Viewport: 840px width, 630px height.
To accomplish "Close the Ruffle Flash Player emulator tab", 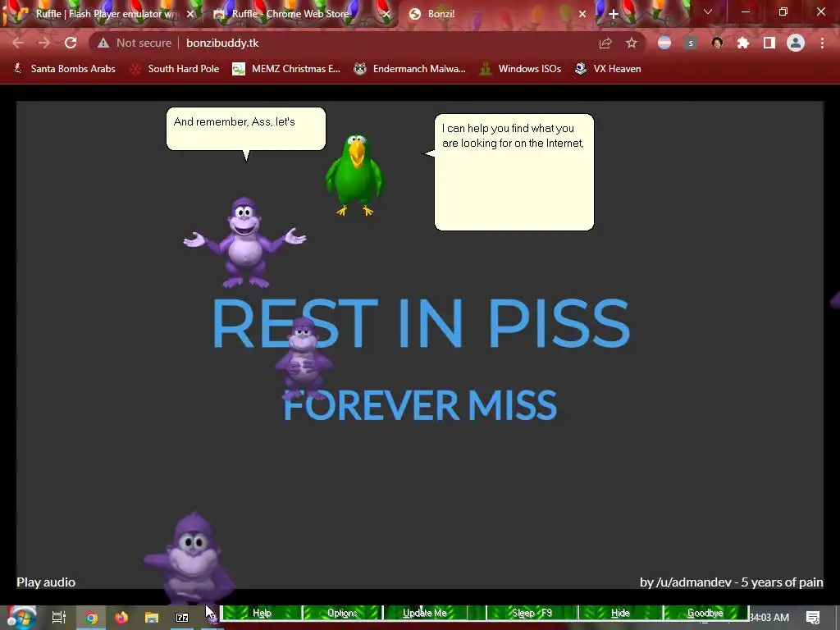I will click(190, 14).
